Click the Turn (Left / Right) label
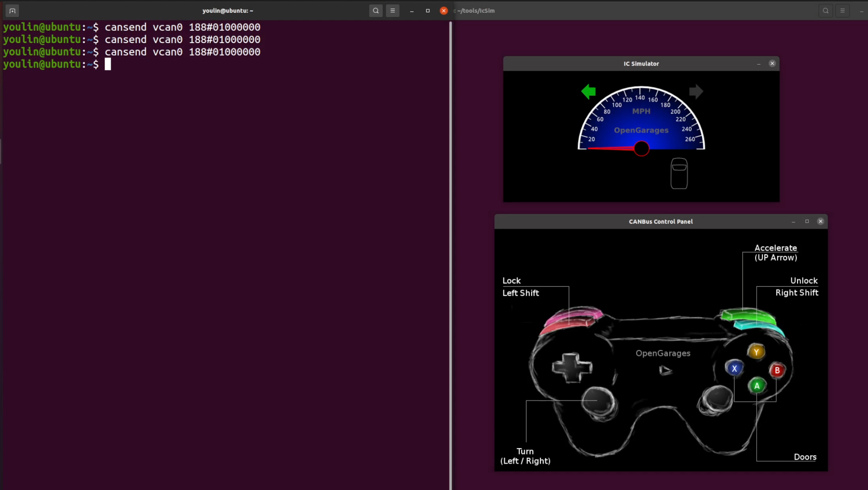 (x=525, y=456)
